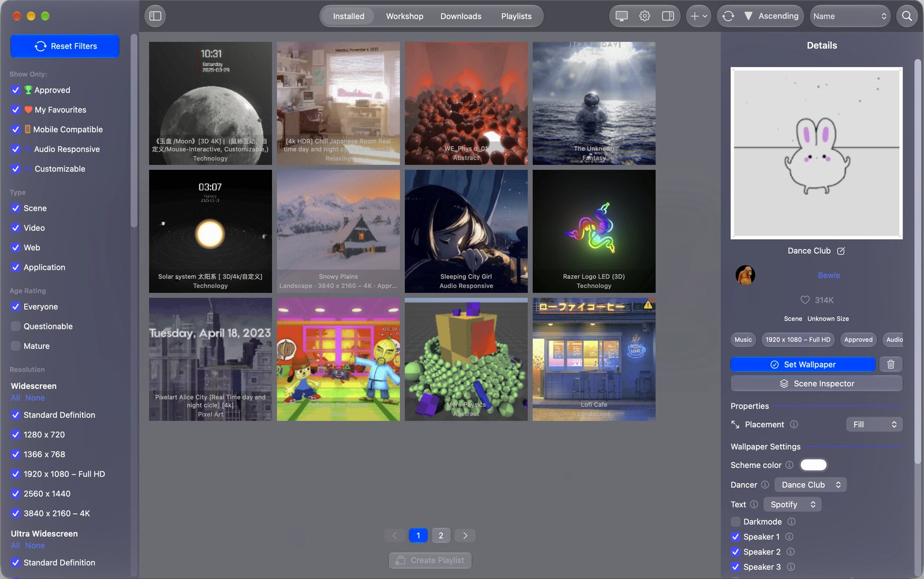This screenshot has width=924, height=579.
Task: Click the info icon beside Darkmode
Action: (792, 521)
